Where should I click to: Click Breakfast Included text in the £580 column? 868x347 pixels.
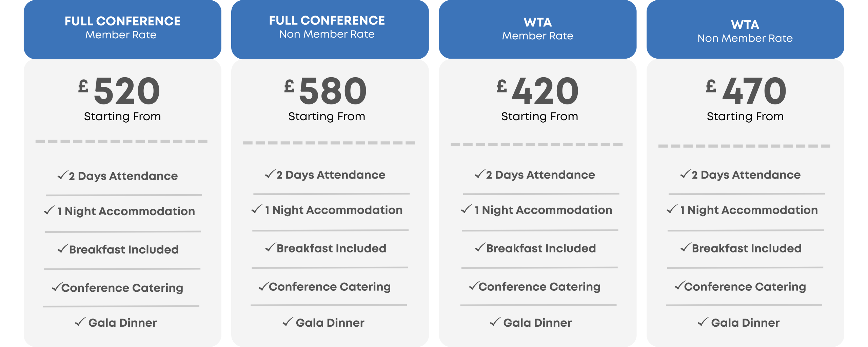pos(331,248)
